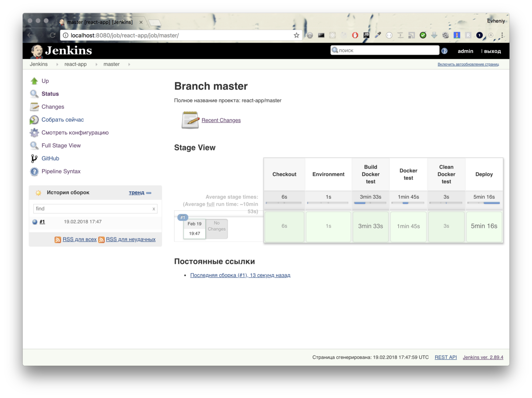This screenshot has height=398, width=532.
Task: Expand the react-app breadcrumb arrow
Action: tap(96, 65)
